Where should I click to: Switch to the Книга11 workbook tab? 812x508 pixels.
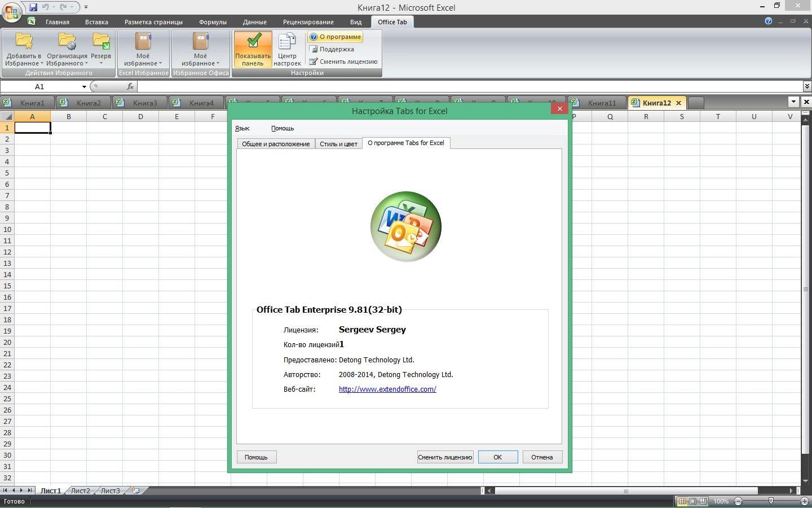(597, 103)
